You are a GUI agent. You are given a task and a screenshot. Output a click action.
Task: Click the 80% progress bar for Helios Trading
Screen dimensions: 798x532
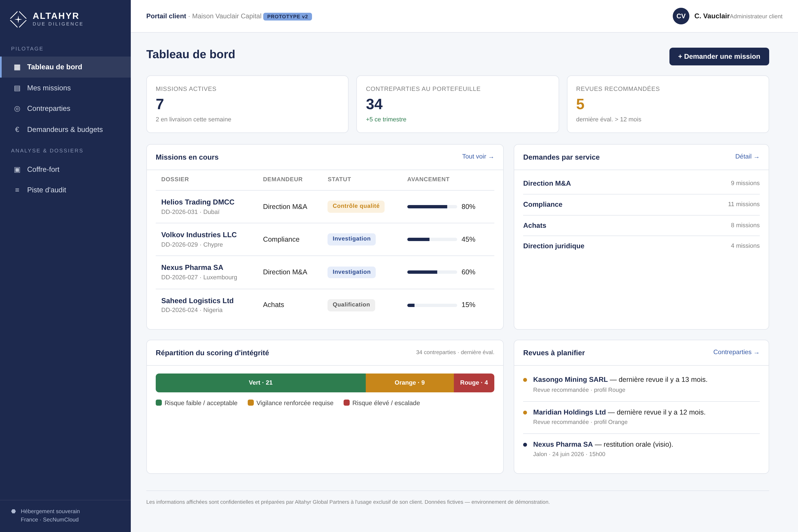pyautogui.click(x=432, y=207)
